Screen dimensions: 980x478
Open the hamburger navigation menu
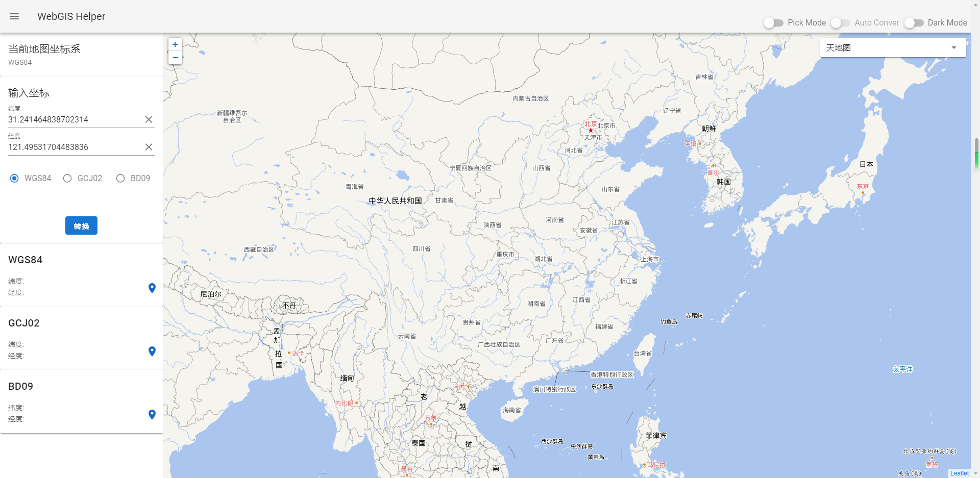(14, 16)
